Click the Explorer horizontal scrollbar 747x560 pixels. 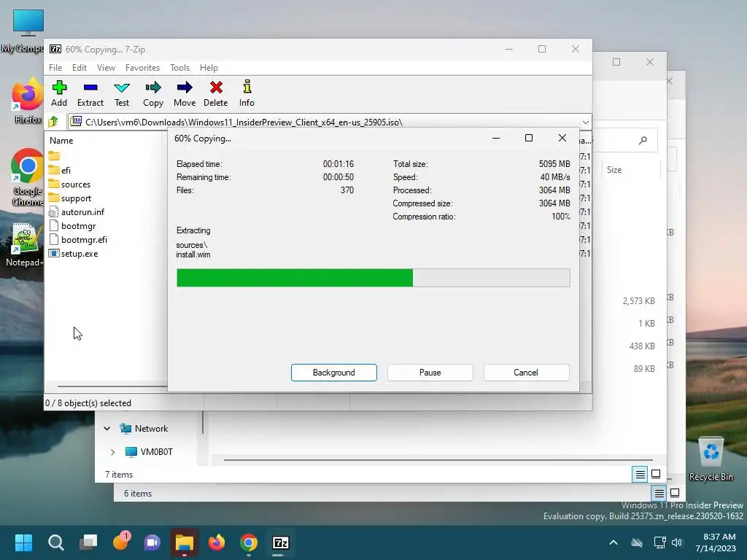(438, 460)
